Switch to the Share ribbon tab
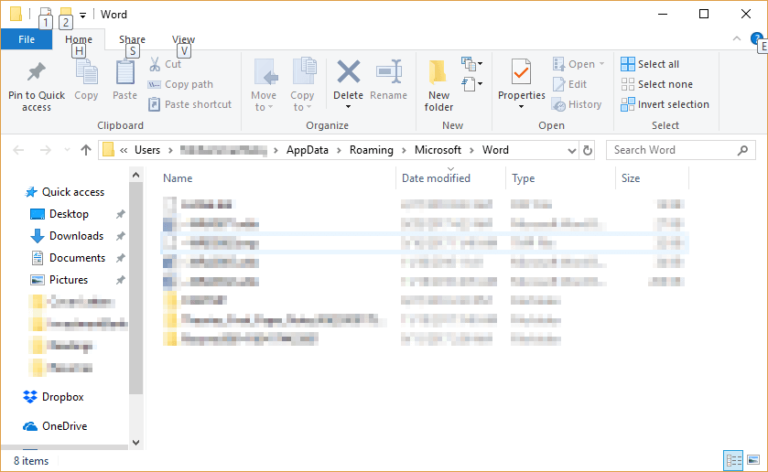 click(132, 39)
